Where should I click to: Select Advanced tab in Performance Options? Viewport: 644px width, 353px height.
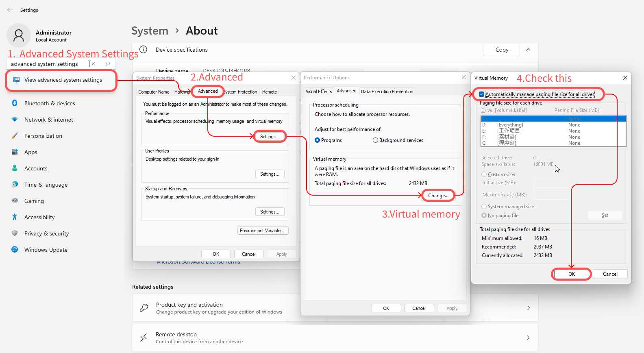coord(346,91)
